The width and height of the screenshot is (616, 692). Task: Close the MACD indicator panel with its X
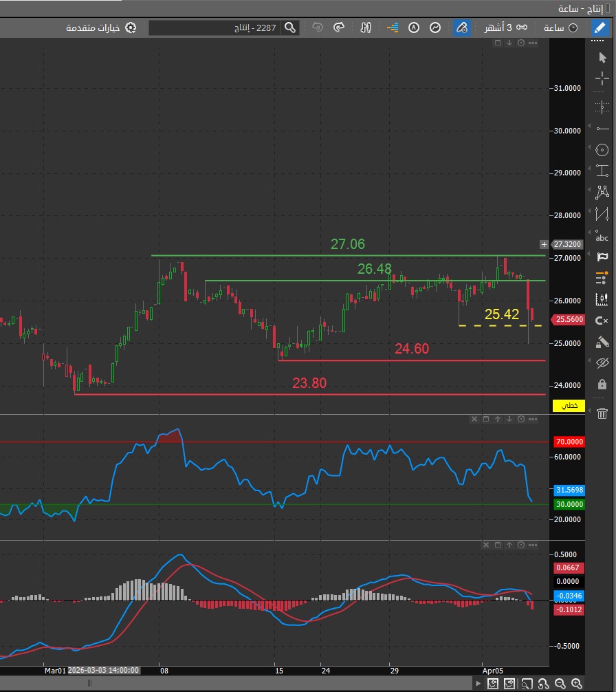pos(486,545)
